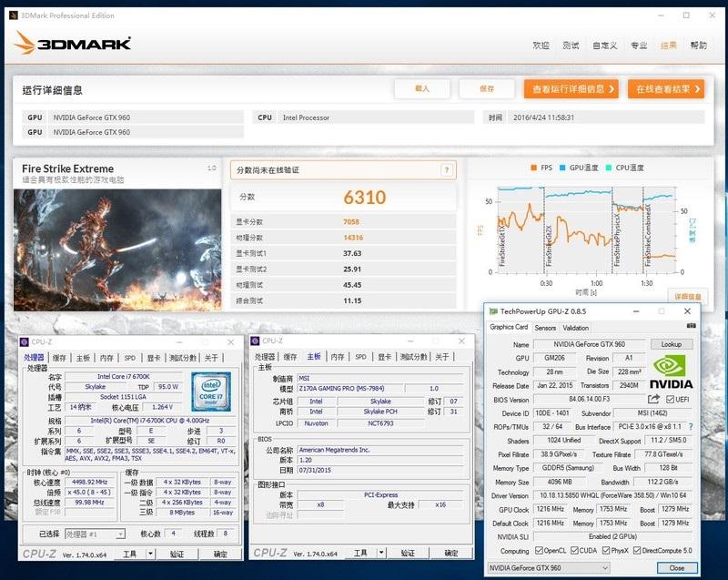This screenshot has height=580, width=728.
Task: Expand the 工具 dropdown arrow in right CPU-Z
Action: tap(381, 553)
